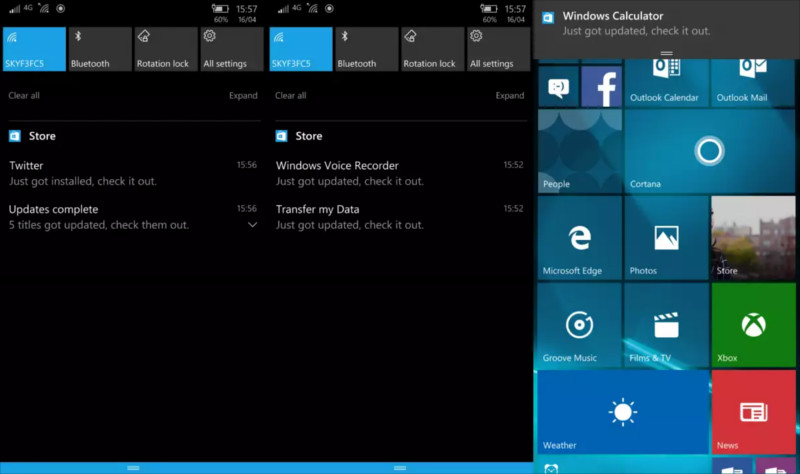Open the Photos tile
800x474 pixels.
coord(666,238)
